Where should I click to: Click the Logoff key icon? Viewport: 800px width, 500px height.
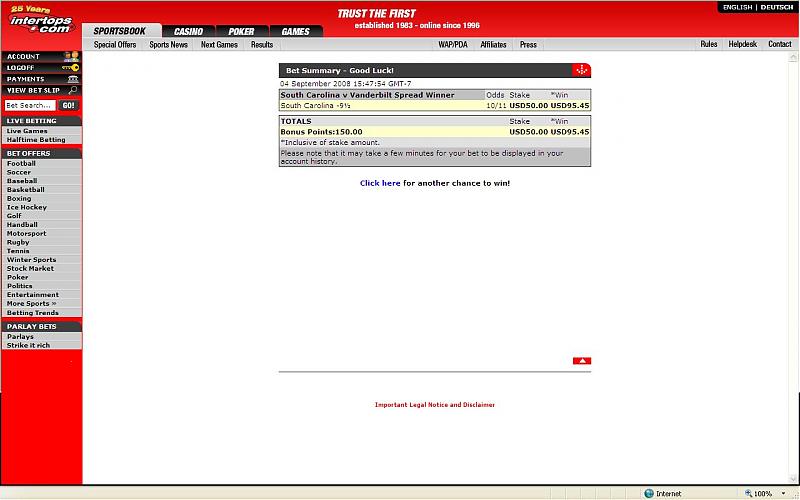(x=71, y=68)
